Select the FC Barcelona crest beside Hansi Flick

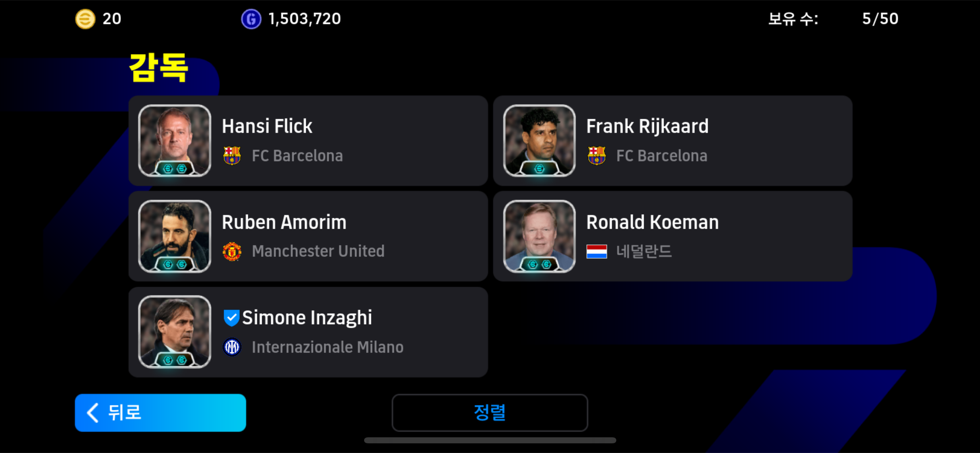pos(232,155)
